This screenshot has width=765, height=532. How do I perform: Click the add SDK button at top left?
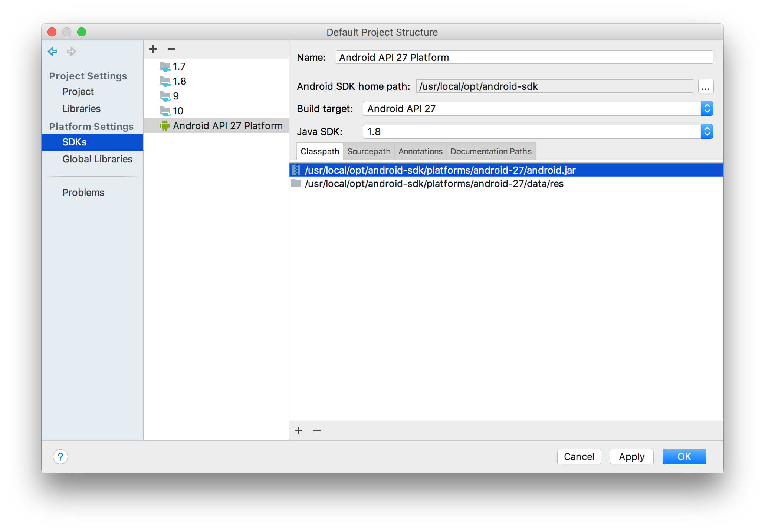[153, 49]
